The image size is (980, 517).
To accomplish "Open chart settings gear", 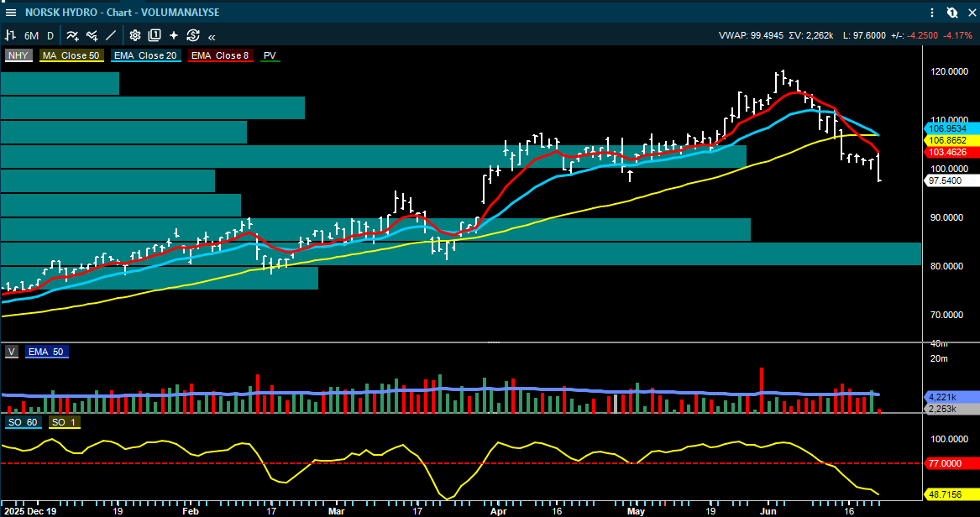I will tap(135, 35).
